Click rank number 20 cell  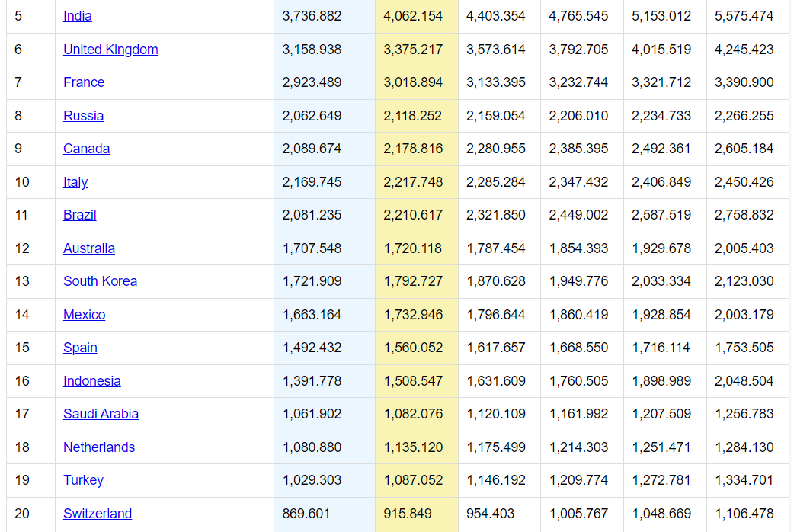tap(30, 514)
